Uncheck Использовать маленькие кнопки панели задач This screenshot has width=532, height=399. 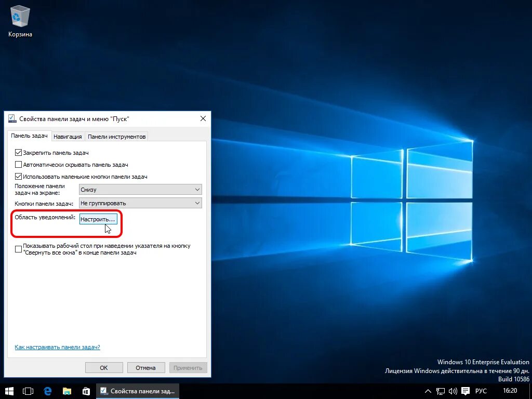(18, 177)
